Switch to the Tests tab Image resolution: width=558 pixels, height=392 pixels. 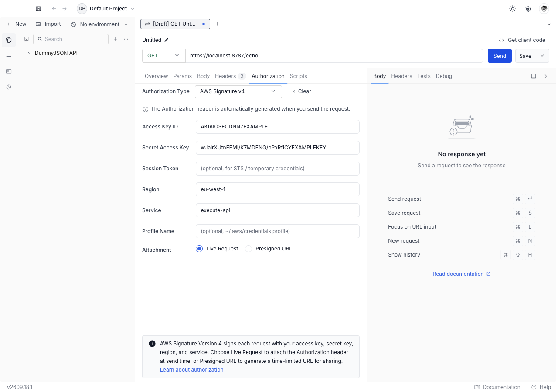click(x=424, y=76)
